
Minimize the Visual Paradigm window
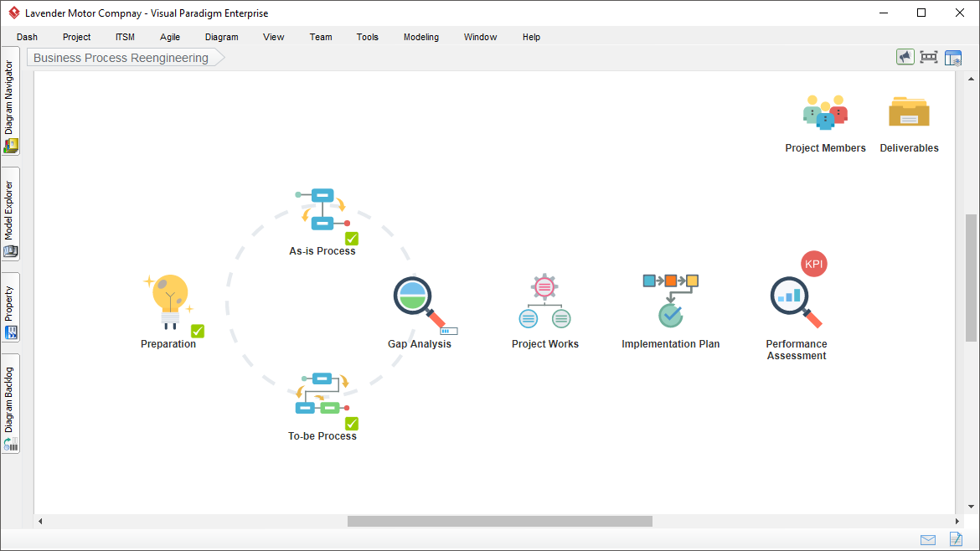[883, 13]
